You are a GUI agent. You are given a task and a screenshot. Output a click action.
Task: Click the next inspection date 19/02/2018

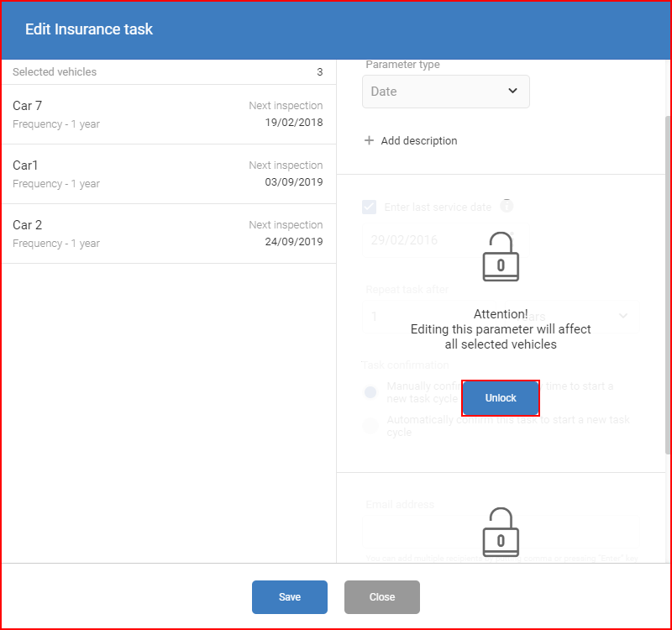tap(294, 123)
